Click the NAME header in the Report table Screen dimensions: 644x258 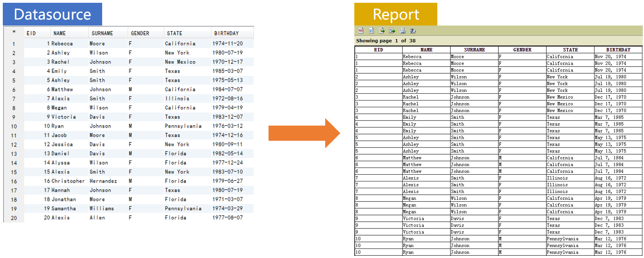pos(426,50)
